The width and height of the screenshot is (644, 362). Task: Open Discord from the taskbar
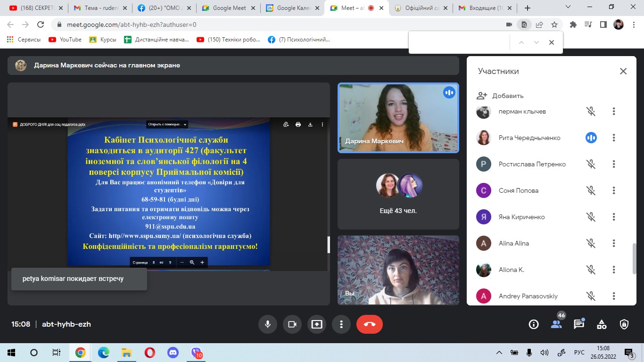click(173, 352)
